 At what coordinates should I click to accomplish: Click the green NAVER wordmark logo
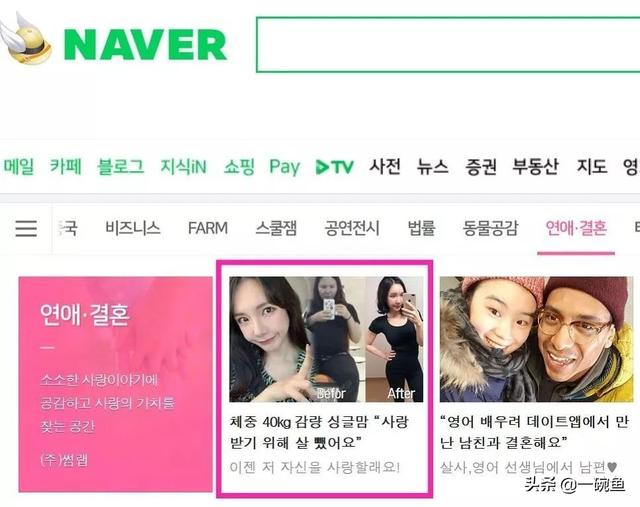pos(145,45)
